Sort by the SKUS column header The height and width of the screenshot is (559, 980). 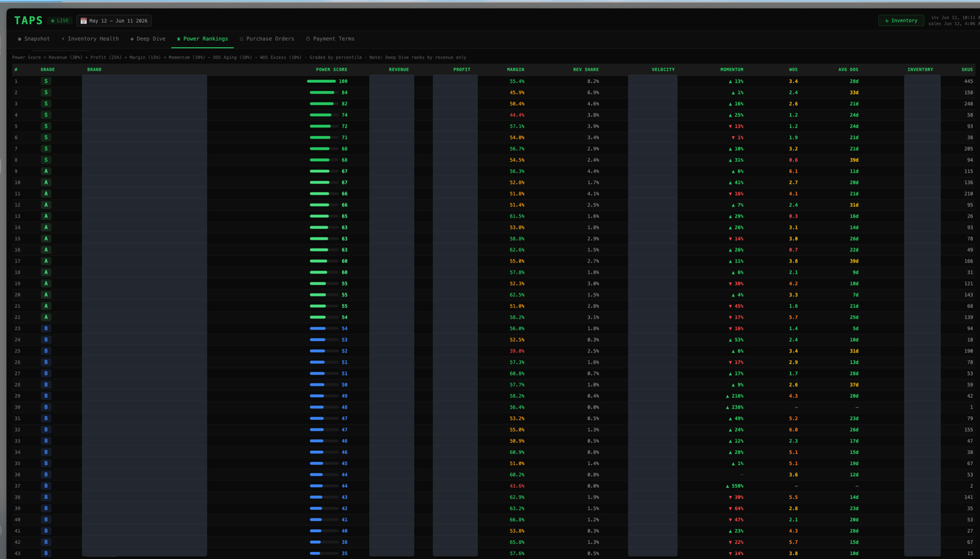coord(967,70)
